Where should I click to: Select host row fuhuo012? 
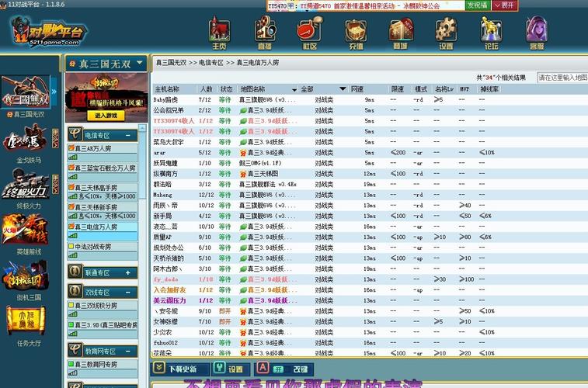[x=370, y=343]
